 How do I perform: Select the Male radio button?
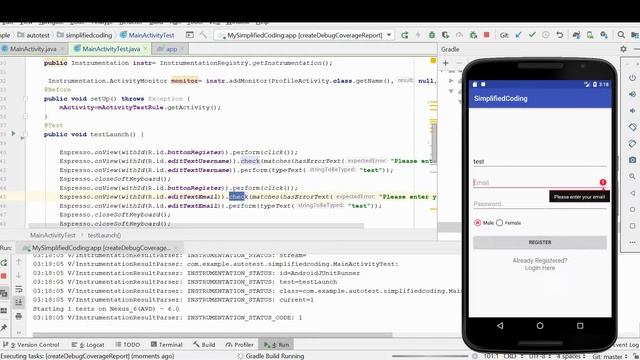pyautogui.click(x=477, y=223)
